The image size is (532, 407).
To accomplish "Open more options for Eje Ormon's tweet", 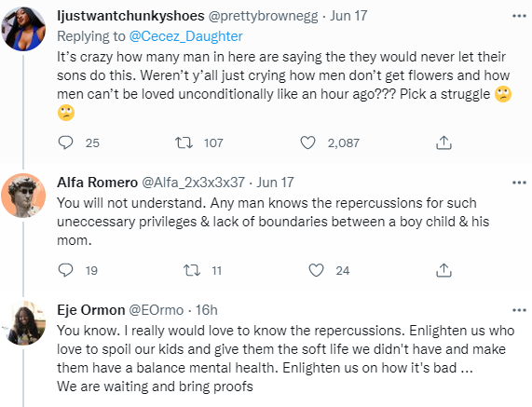I will point(519,310).
